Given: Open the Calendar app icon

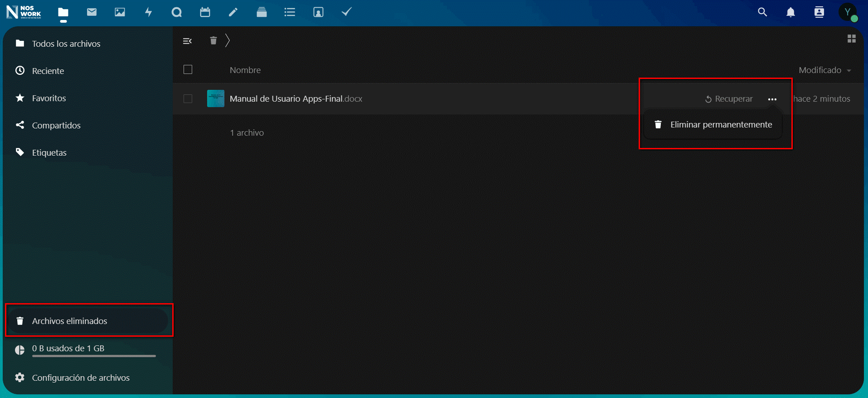Looking at the screenshot, I should tap(205, 12).
